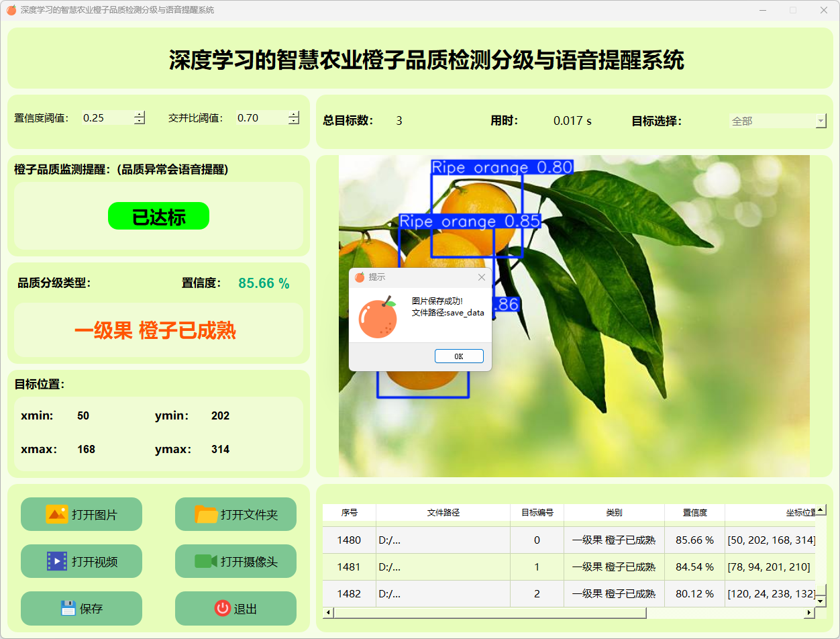Screen dimensions: 840x639
Task: Click the 目标选择 dropdown arrow
Action: point(821,121)
